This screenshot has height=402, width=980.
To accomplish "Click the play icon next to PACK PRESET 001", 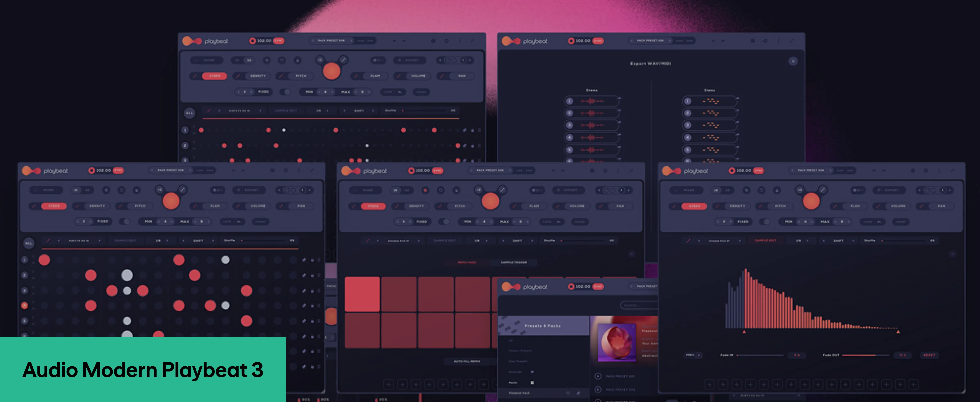I will pos(598,376).
